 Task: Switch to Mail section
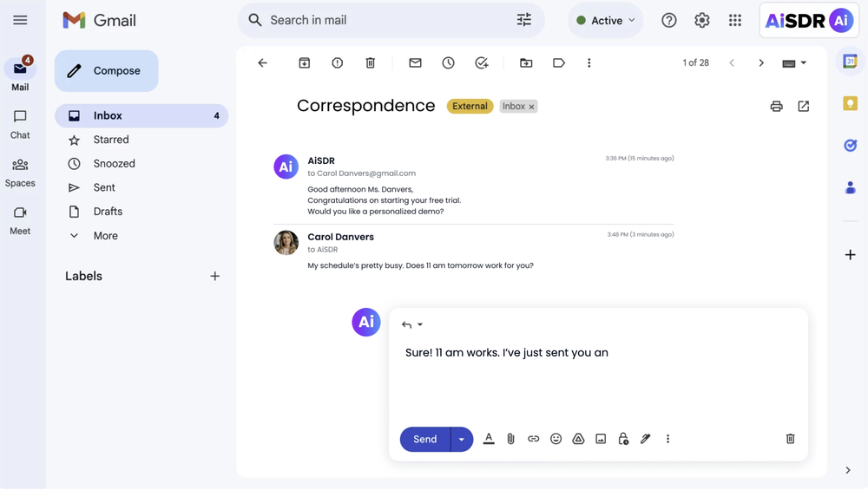tap(20, 75)
